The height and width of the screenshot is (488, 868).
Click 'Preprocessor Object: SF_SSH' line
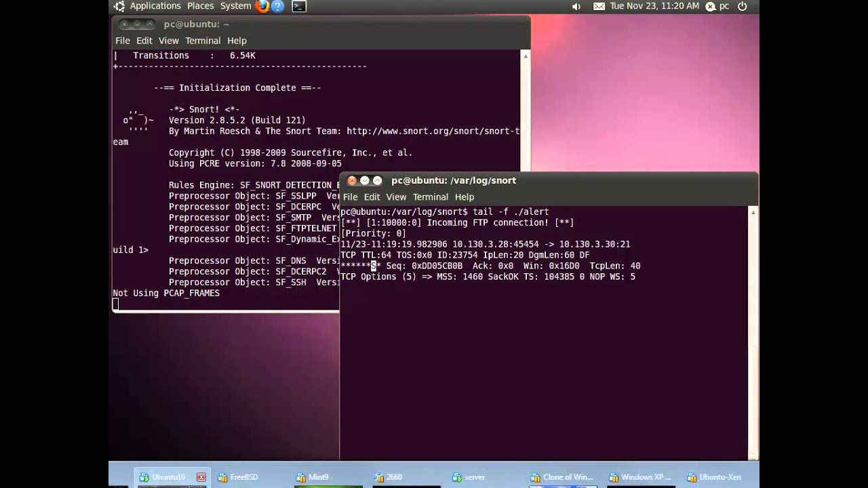point(254,283)
